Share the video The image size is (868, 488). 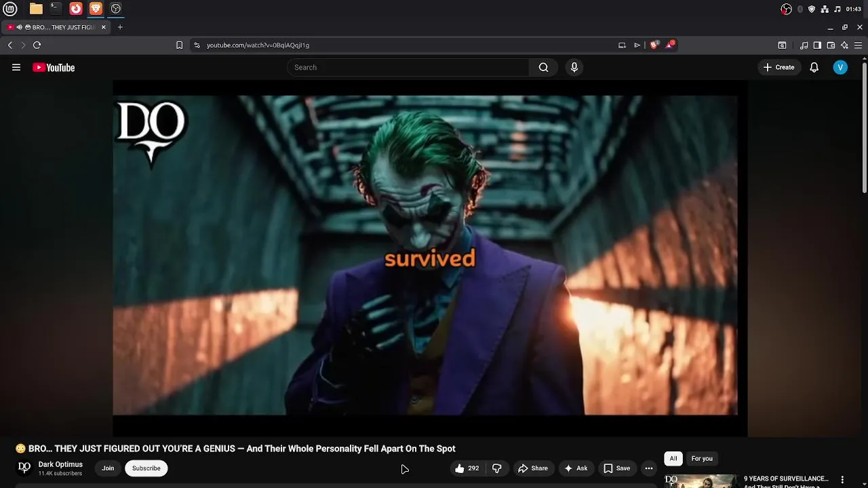533,468
